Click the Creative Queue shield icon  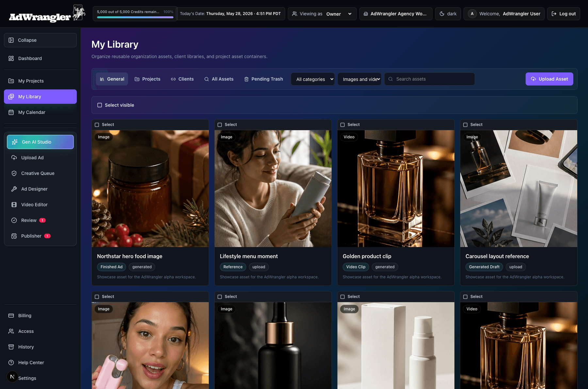click(x=14, y=173)
